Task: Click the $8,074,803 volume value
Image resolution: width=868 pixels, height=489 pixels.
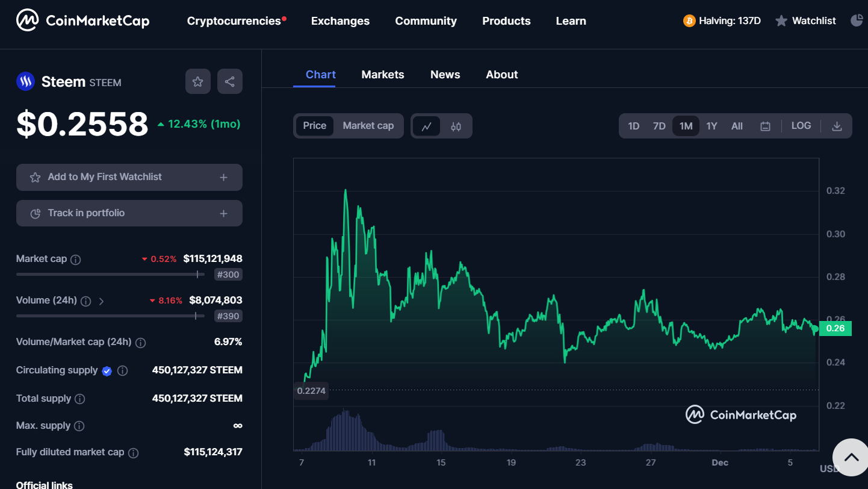Action: point(215,300)
